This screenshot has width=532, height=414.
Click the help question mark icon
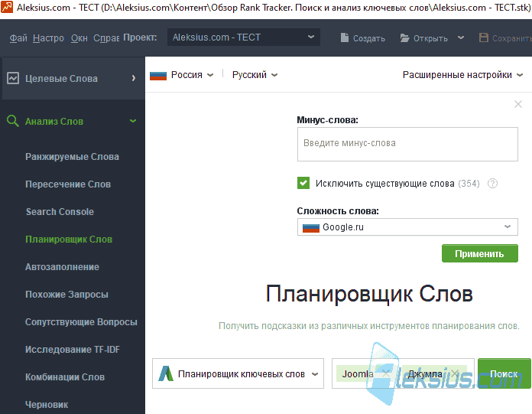coord(492,184)
